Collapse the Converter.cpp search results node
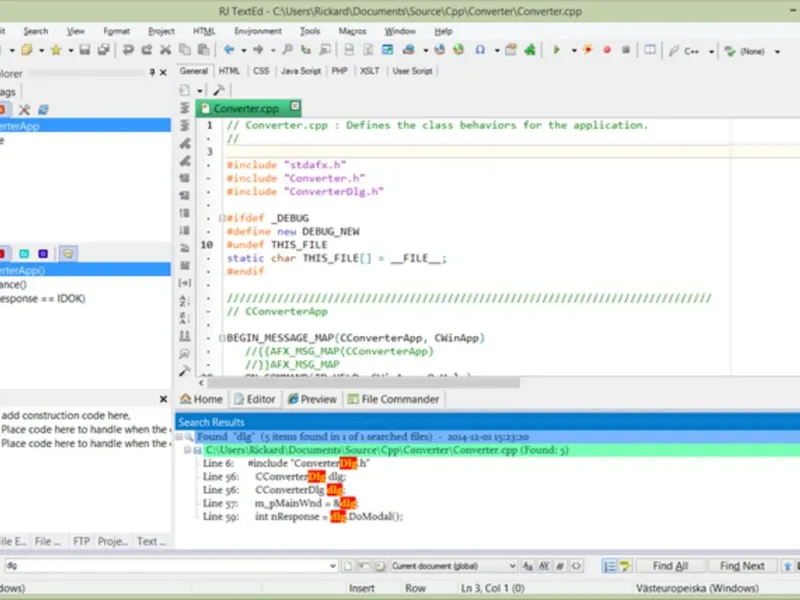This screenshot has height=600, width=800. click(185, 451)
